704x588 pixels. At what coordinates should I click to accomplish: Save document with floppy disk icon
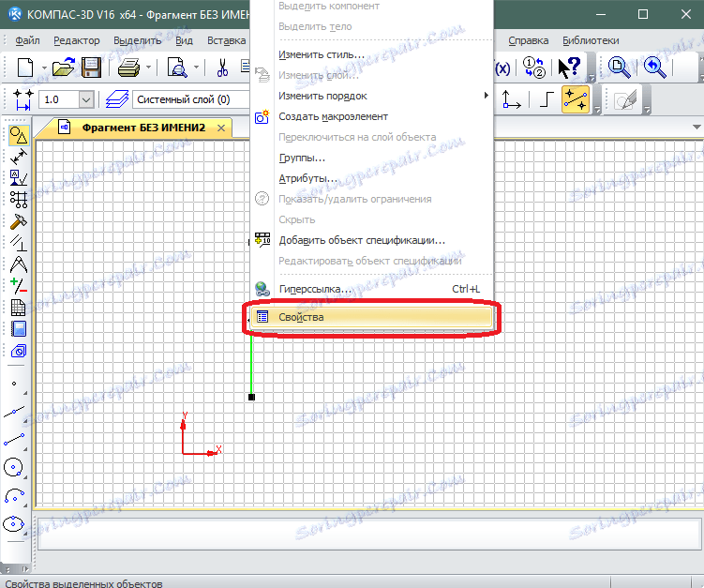91,68
